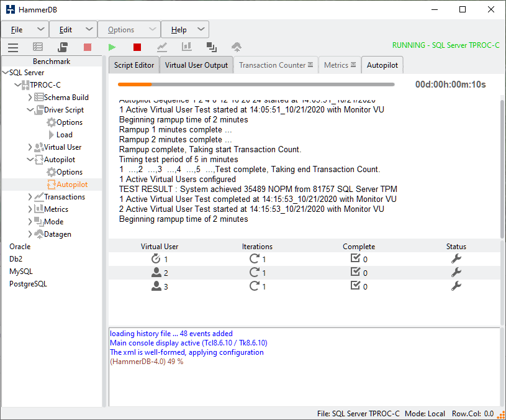Click the stopwatch monitor icon for Virtual User 1
Viewport: 506px width, 420px height.
[156, 258]
